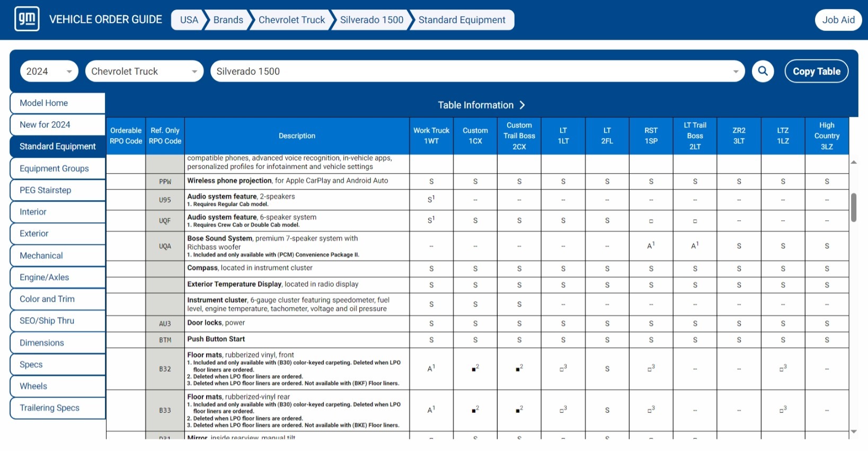Open Color and Trim sidebar tab
The height and width of the screenshot is (451, 868).
58,299
